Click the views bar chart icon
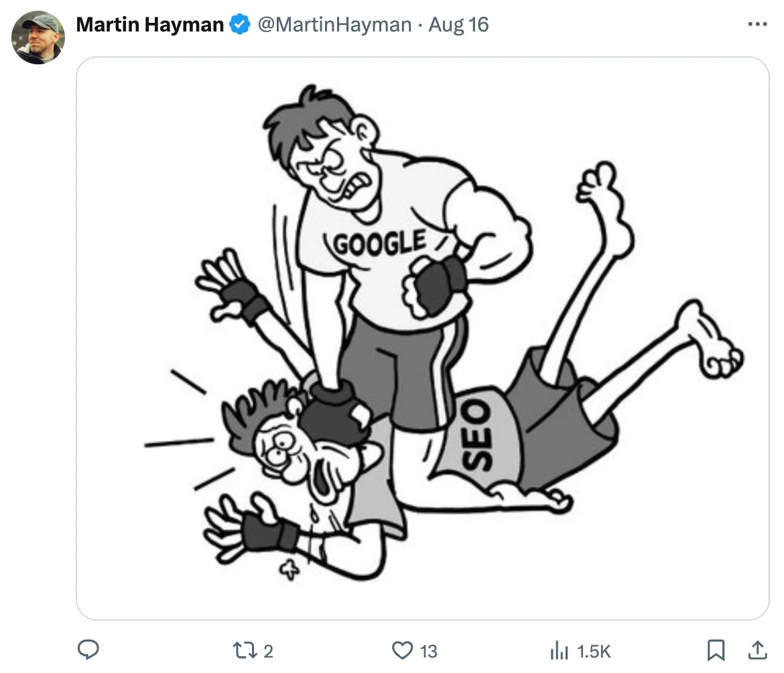784x673 pixels. coord(559,650)
